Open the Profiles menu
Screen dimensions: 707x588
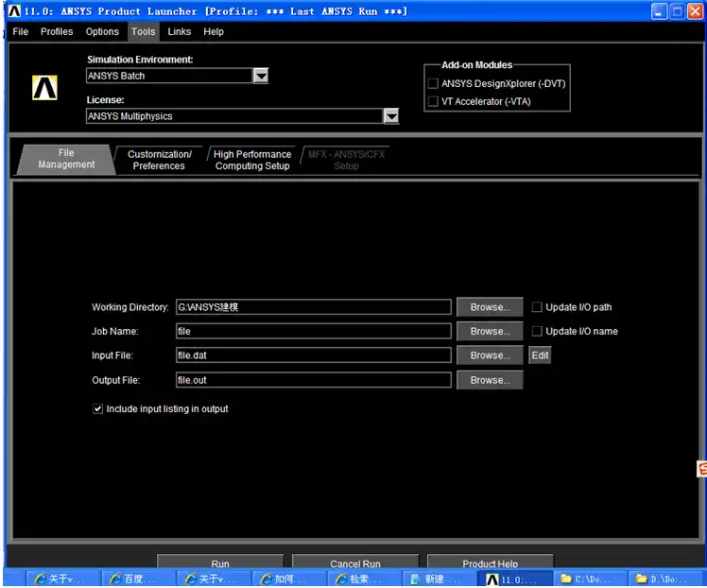point(57,31)
